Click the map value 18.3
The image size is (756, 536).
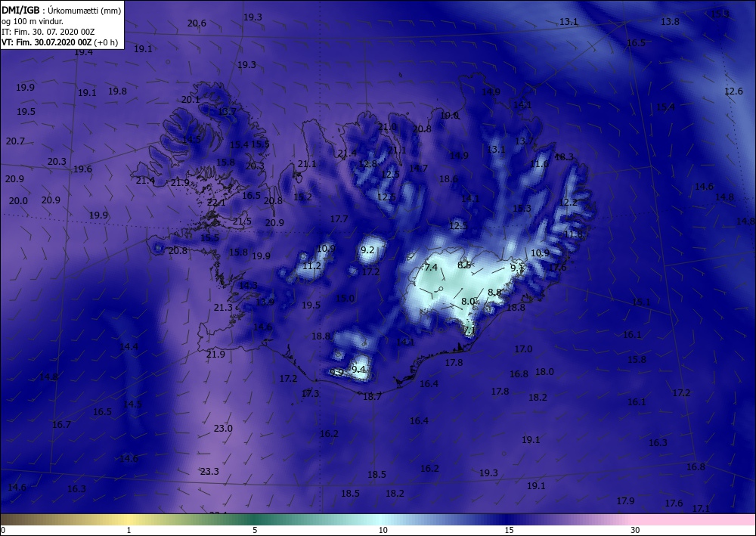[564, 156]
